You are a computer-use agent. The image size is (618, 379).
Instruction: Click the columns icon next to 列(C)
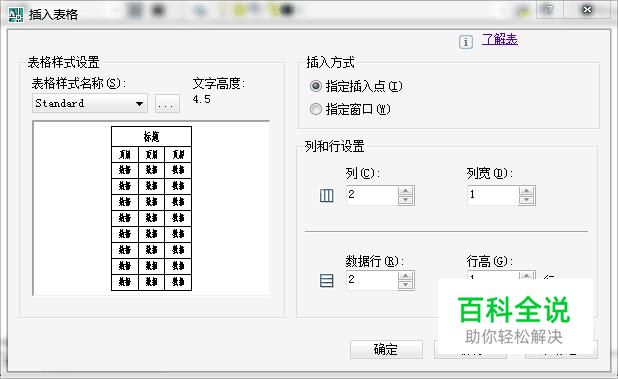(326, 195)
